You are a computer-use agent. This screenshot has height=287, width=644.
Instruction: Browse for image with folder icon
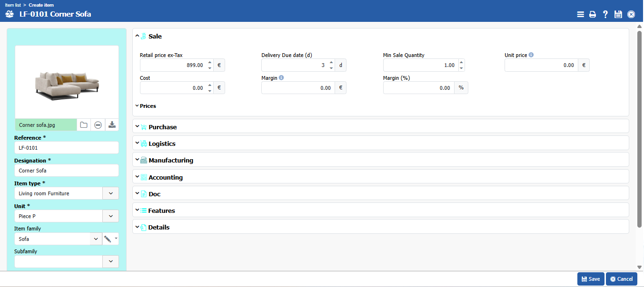point(84,125)
